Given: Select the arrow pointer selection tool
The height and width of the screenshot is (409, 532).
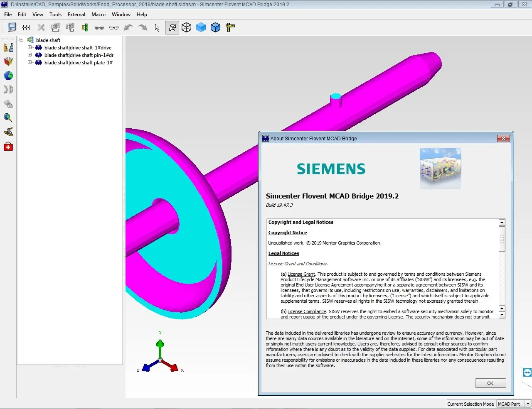Looking at the screenshot, I should click(157, 27).
